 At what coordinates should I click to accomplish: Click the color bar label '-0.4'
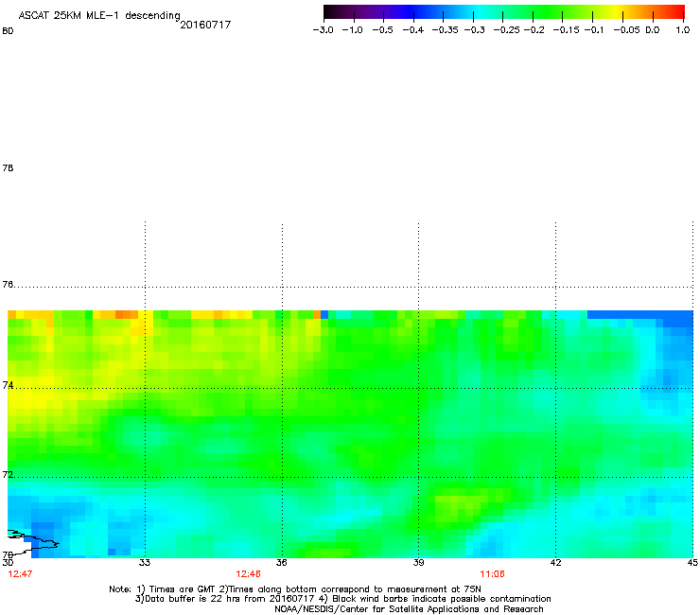(x=413, y=30)
